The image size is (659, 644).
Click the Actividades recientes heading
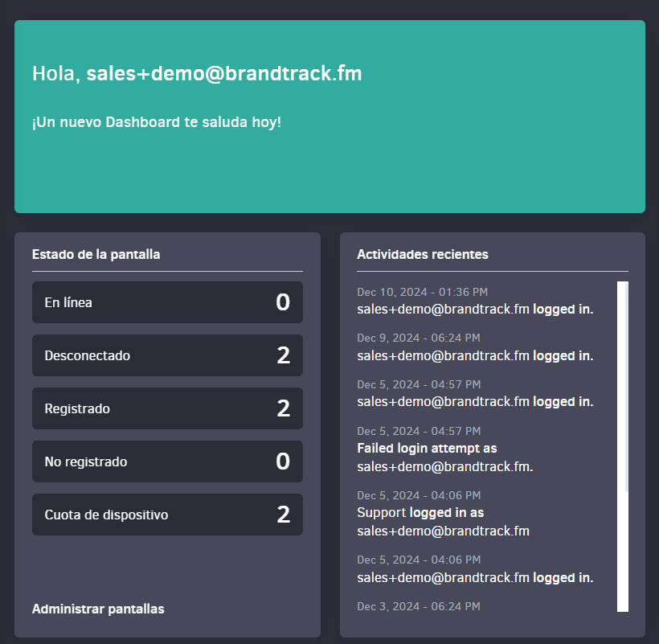point(423,254)
